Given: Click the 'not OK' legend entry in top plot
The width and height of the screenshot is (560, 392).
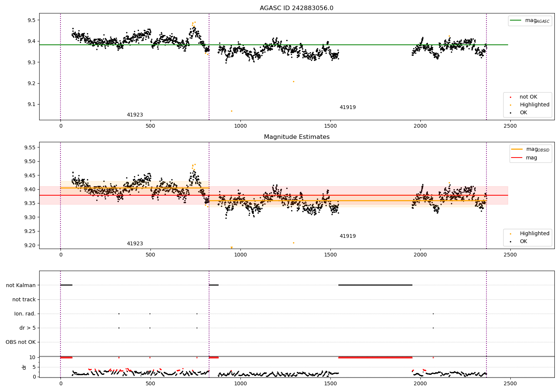Looking at the screenshot, I should [526, 97].
